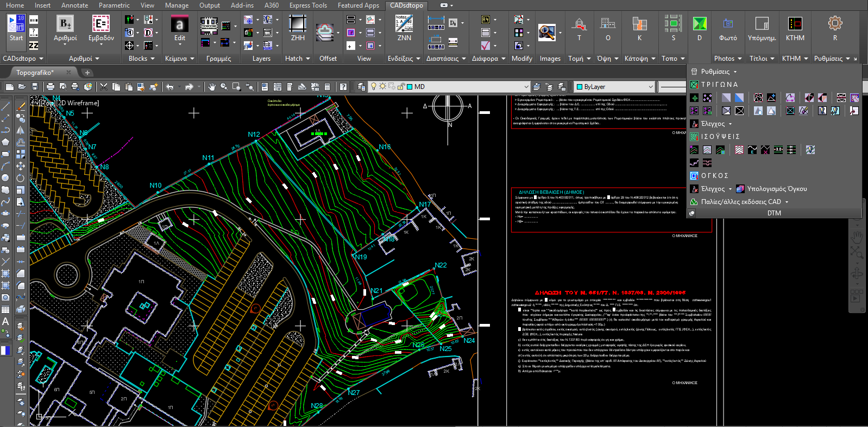868x427 pixels.
Task: Click the cyan MD layer color swatch
Action: [410, 87]
